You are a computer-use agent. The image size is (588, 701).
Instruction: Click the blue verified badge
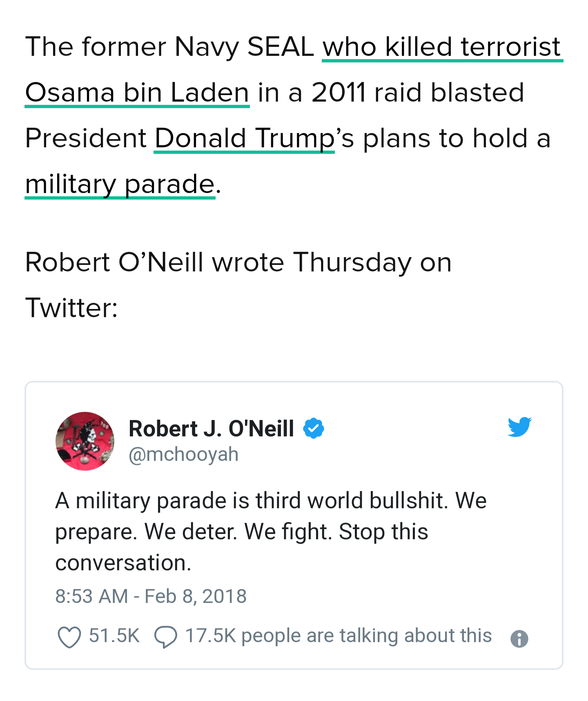coord(314,428)
